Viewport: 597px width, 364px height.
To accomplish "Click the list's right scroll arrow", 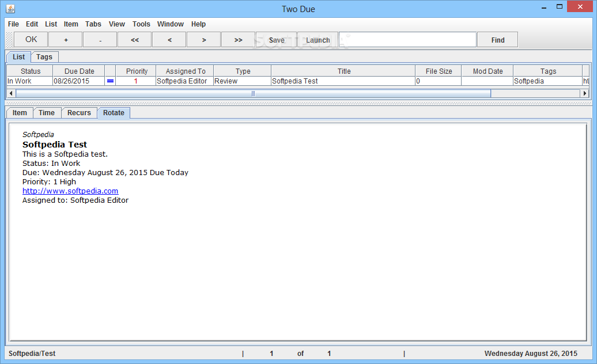I will pyautogui.click(x=585, y=93).
